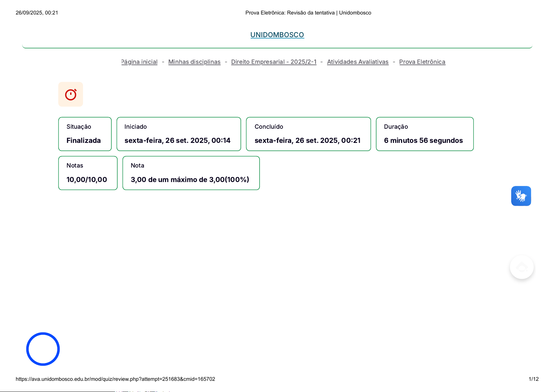
Task: Click the blue ring circle icon
Action: click(x=43, y=349)
